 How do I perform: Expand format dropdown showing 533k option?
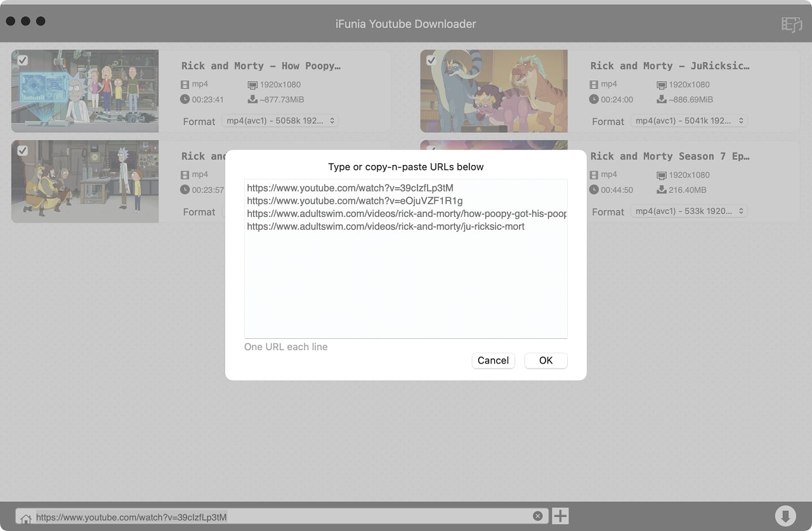(x=689, y=211)
